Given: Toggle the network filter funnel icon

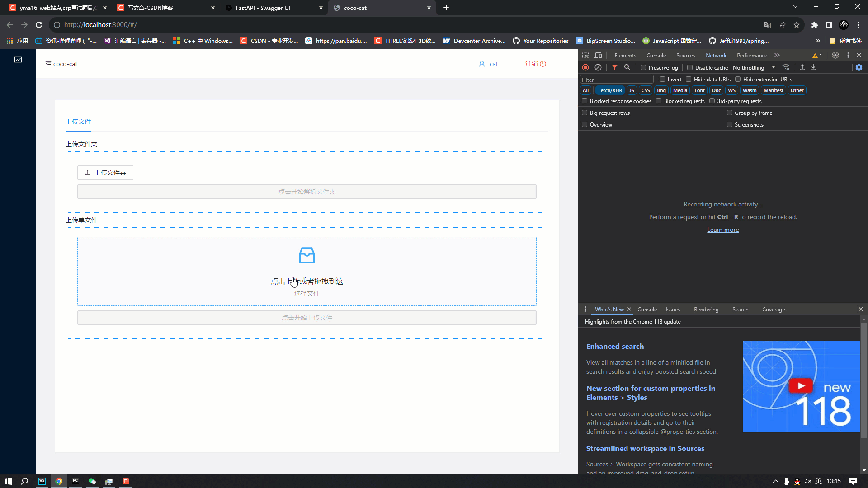Looking at the screenshot, I should click(615, 67).
